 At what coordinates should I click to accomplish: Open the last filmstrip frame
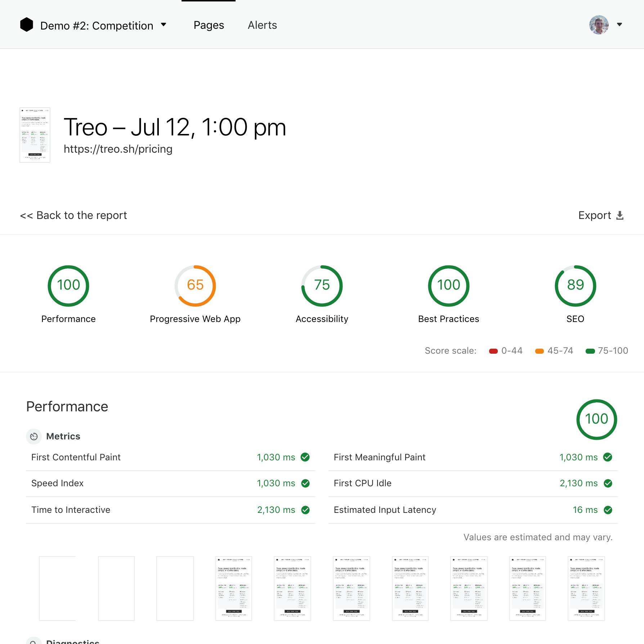point(586,589)
